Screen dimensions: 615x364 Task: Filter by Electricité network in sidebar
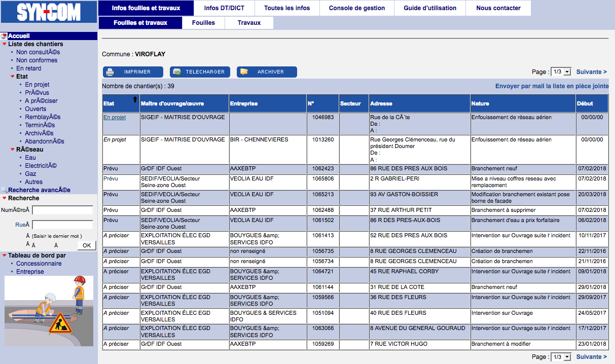41,166
